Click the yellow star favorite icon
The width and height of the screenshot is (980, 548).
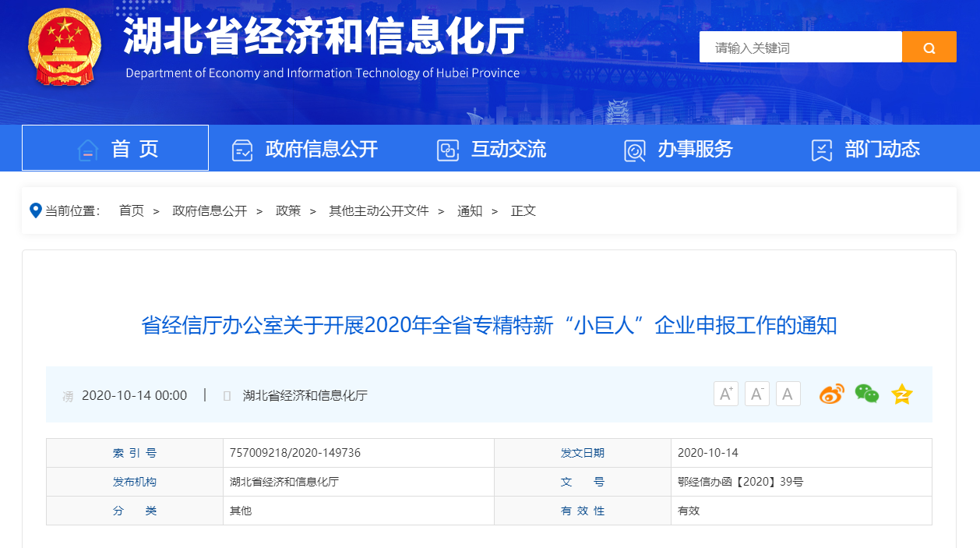pyautogui.click(x=901, y=394)
